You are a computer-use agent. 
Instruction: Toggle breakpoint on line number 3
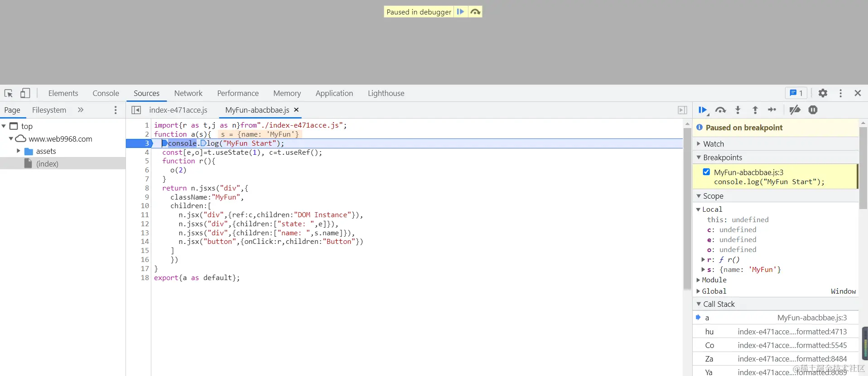(x=146, y=143)
